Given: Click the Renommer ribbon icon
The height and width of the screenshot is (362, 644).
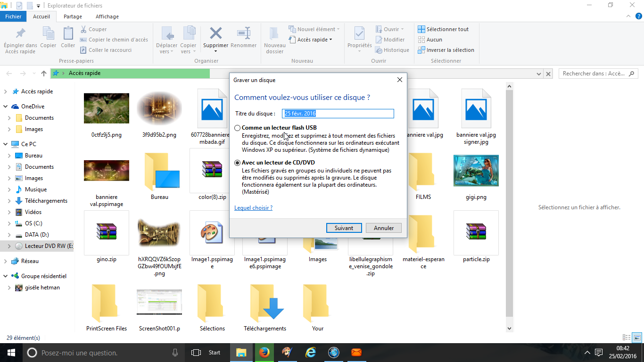Looking at the screenshot, I should (244, 33).
